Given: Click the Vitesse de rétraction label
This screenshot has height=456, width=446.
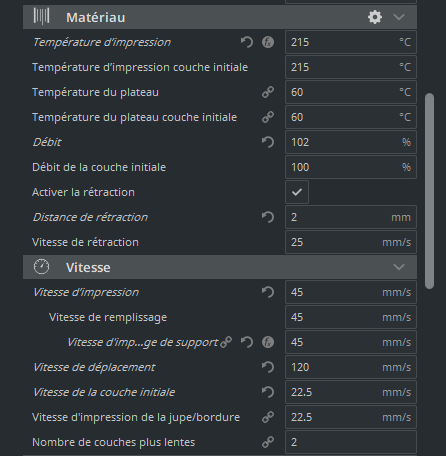Looking at the screenshot, I should click(85, 242).
